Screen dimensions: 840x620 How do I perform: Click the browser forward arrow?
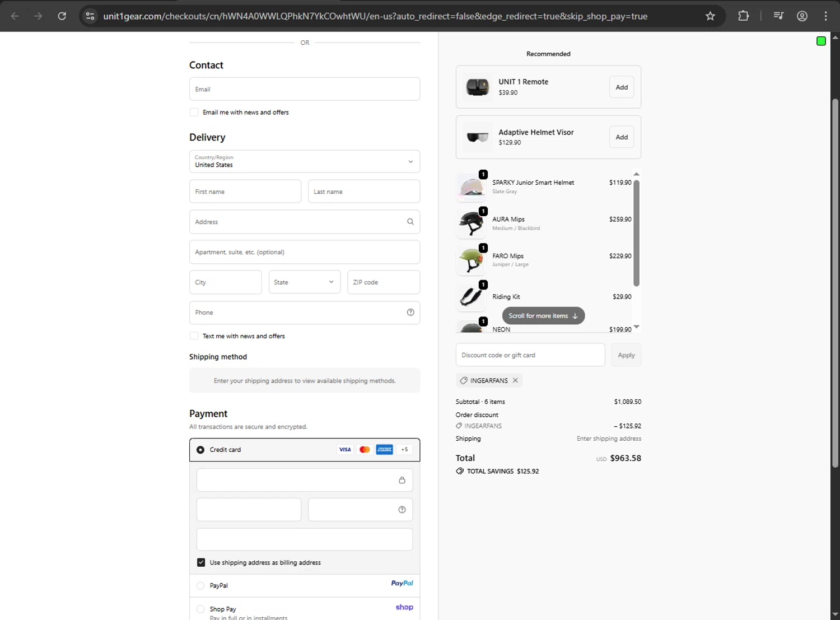[38, 16]
